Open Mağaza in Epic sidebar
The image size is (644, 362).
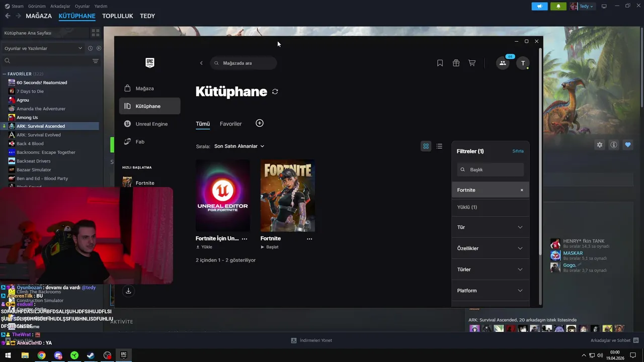click(149, 88)
